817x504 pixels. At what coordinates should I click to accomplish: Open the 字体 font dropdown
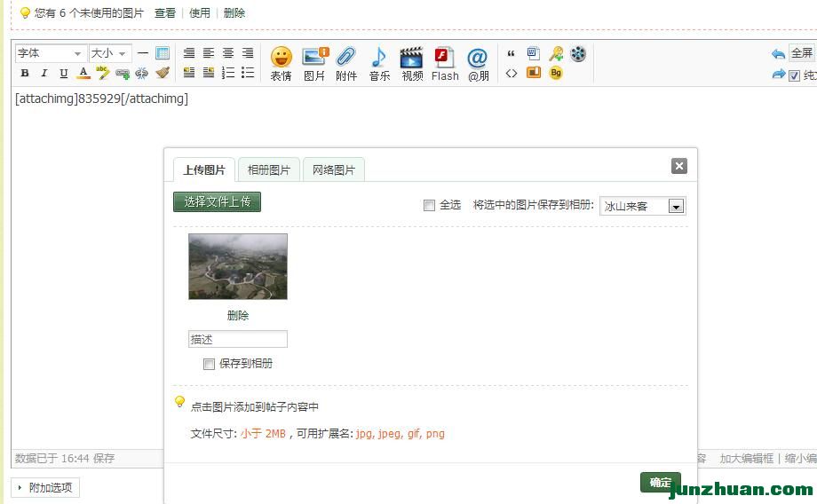click(51, 53)
